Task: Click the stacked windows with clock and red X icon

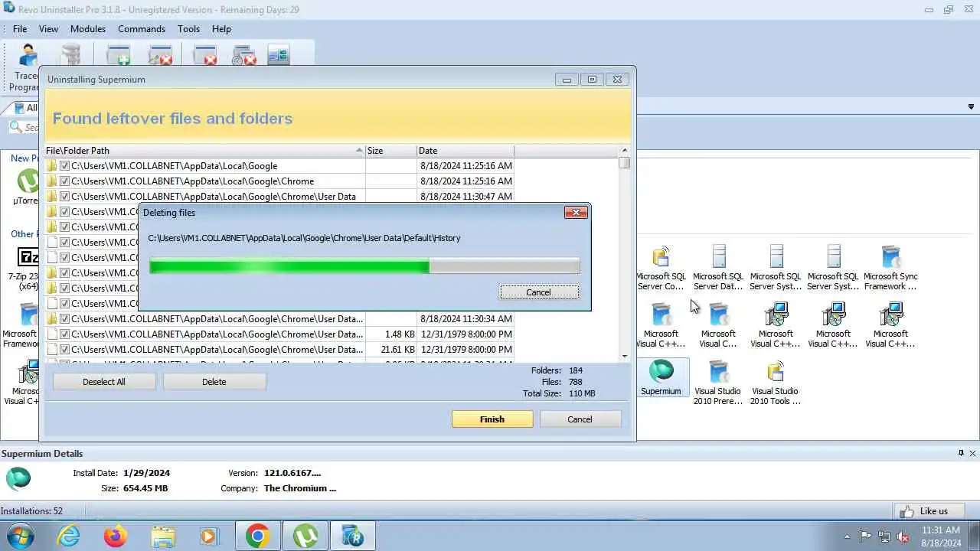Action: pos(243,55)
